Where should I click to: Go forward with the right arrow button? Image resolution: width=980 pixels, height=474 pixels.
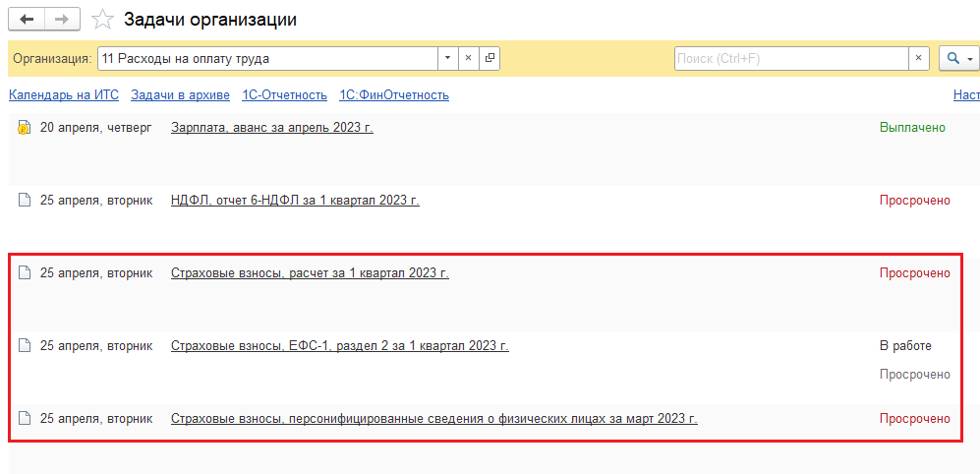(62, 20)
